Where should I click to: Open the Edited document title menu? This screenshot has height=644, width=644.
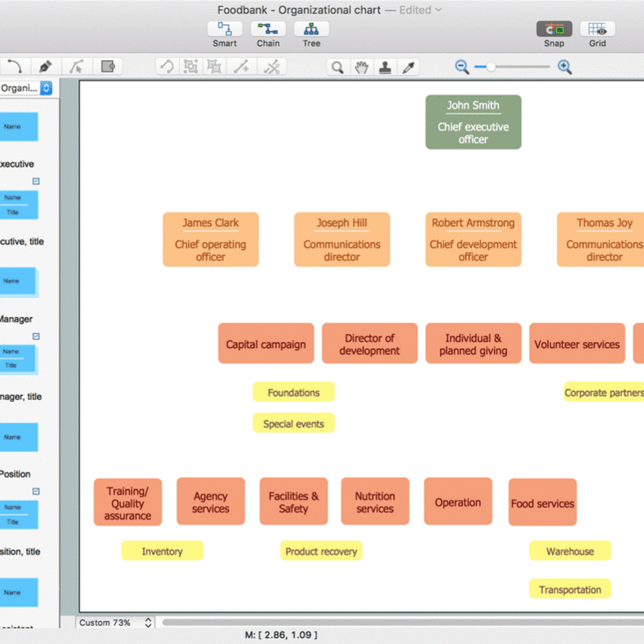(x=420, y=10)
